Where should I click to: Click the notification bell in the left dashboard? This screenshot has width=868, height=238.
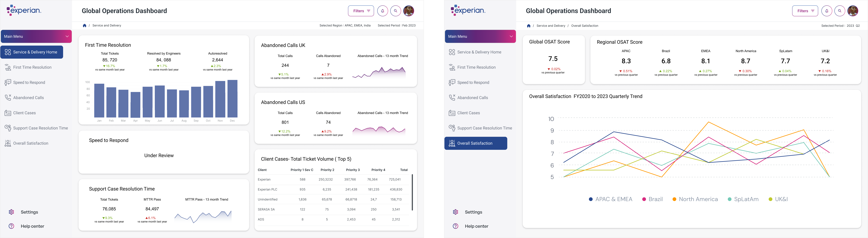(x=382, y=11)
